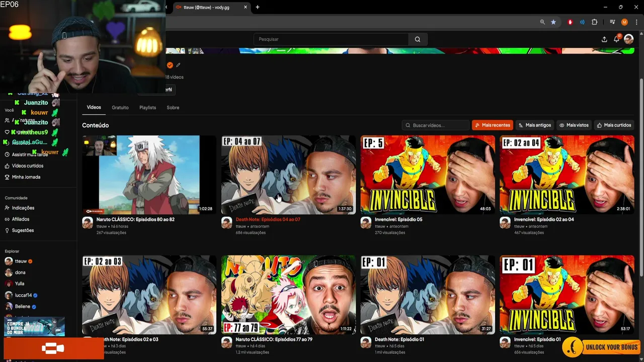Open Bellene channel in Explorar list
The height and width of the screenshot is (362, 644).
point(21,306)
